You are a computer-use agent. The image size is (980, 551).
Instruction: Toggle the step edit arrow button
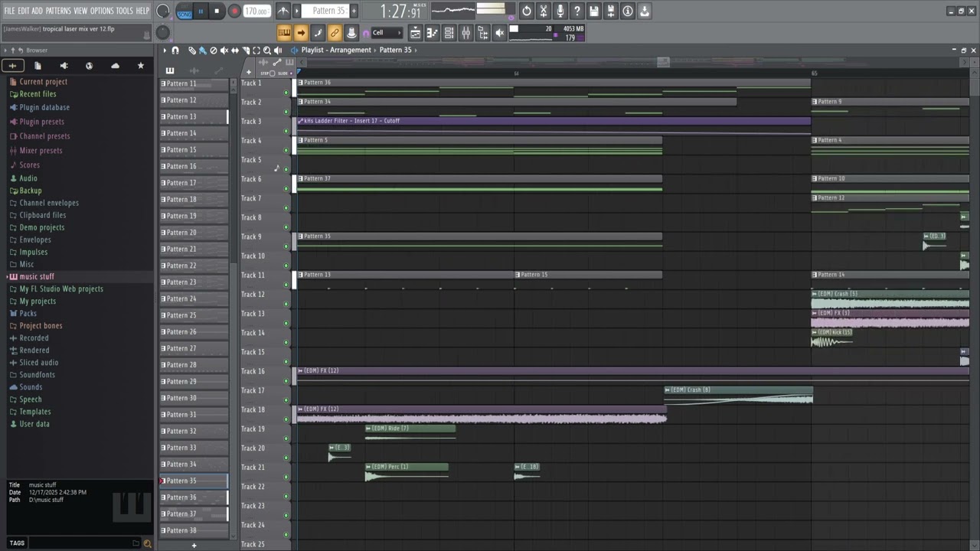301,33
